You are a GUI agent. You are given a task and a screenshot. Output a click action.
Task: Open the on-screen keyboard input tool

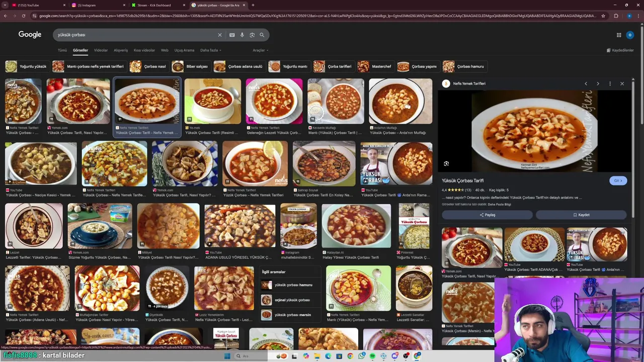pos(232,35)
